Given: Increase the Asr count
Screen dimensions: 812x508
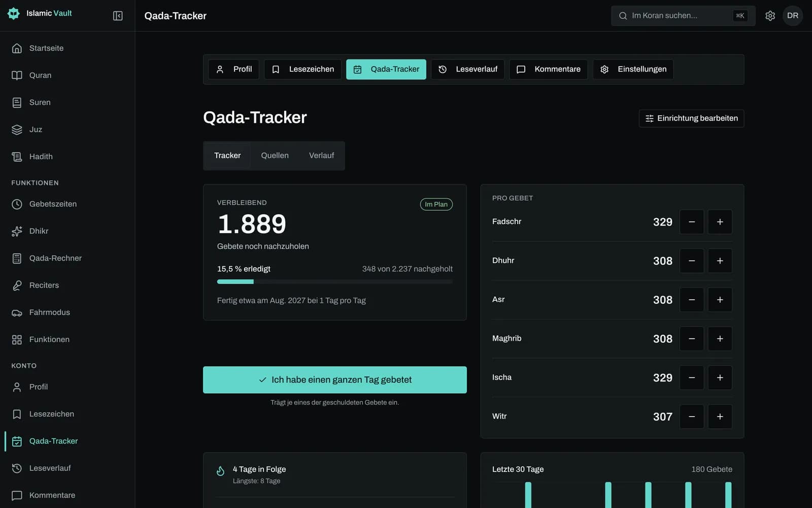Looking at the screenshot, I should point(720,300).
